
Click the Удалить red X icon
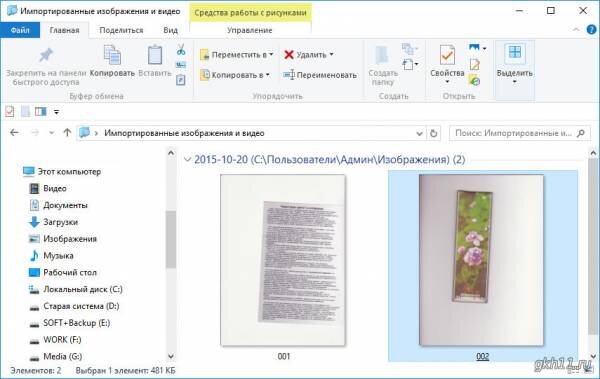289,55
